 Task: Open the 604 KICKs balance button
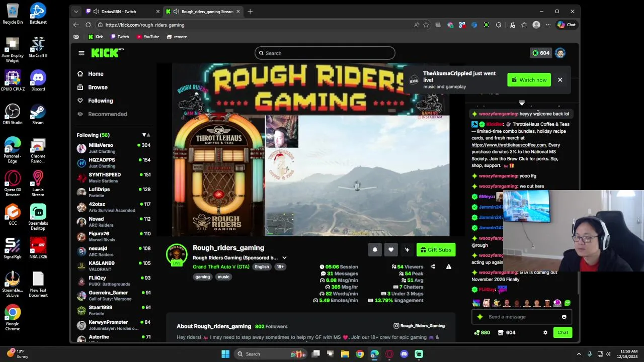click(x=541, y=53)
